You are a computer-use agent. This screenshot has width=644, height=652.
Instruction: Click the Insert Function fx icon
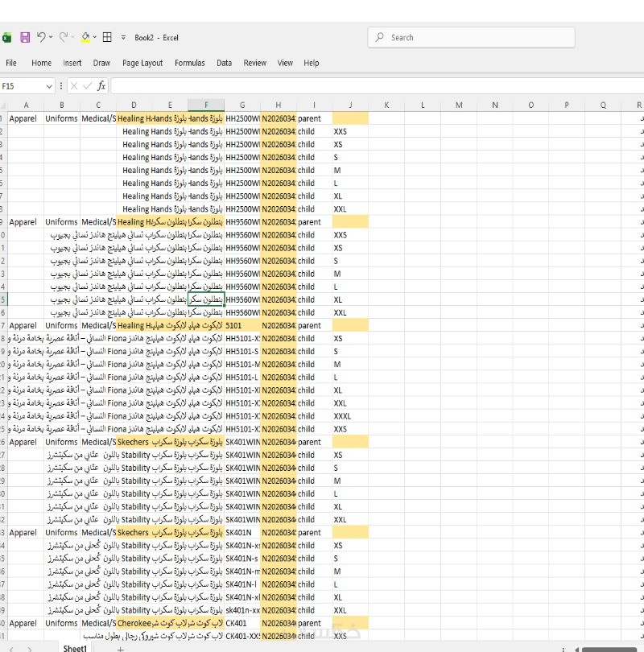pyautogui.click(x=101, y=86)
